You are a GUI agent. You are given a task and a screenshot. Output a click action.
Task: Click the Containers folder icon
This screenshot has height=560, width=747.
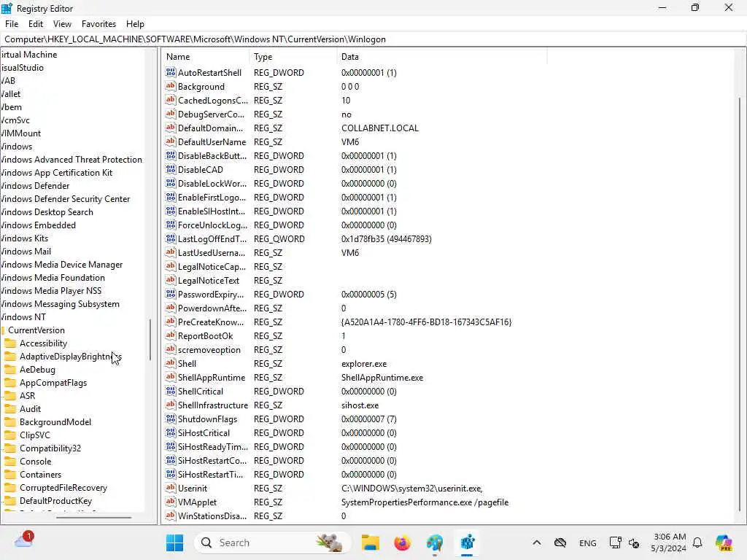tap(10, 474)
